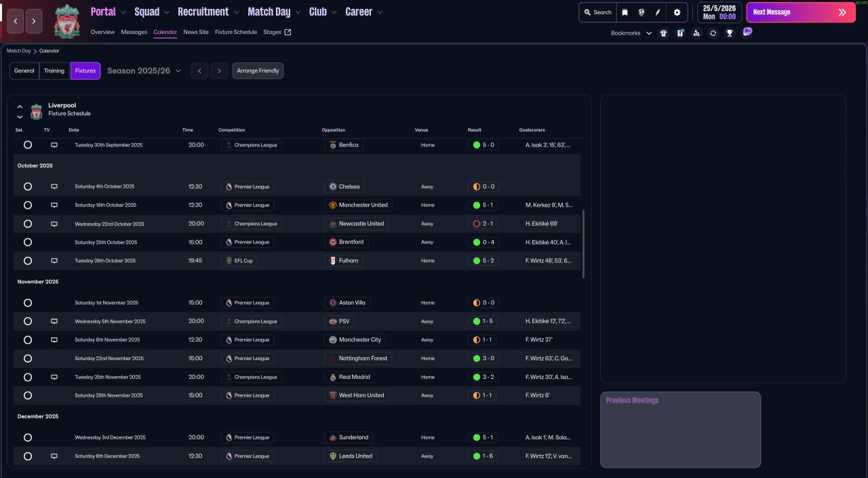
Task: Click the Next Message button
Action: [801, 12]
